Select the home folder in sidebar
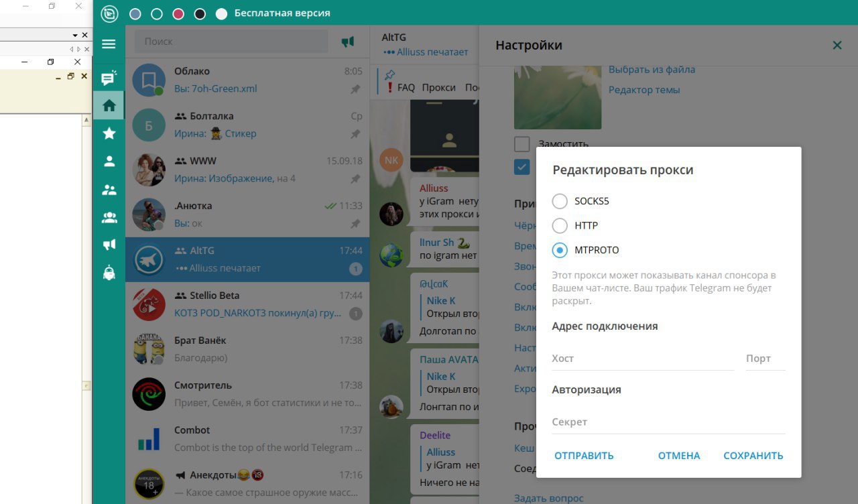858x504 pixels. click(109, 105)
